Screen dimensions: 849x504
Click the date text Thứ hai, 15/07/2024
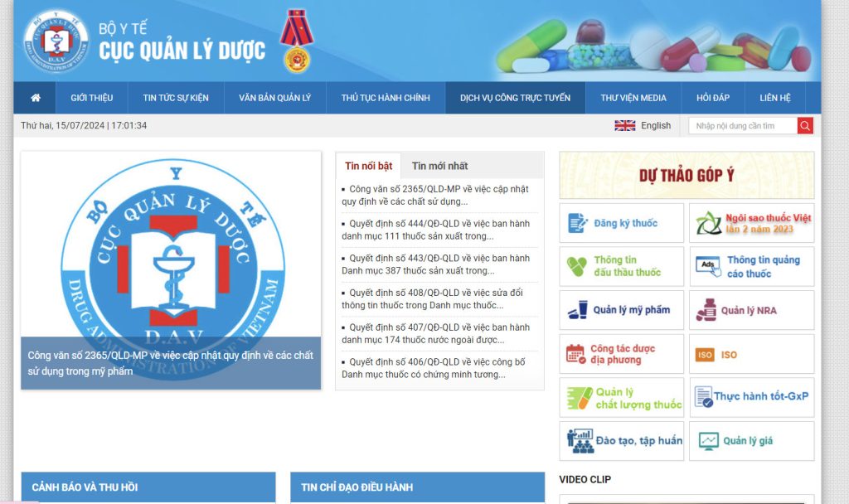pos(63,125)
